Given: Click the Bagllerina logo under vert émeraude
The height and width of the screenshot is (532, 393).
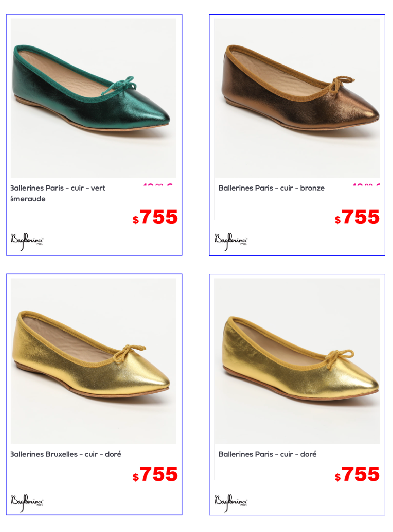Looking at the screenshot, I should tap(27, 241).
